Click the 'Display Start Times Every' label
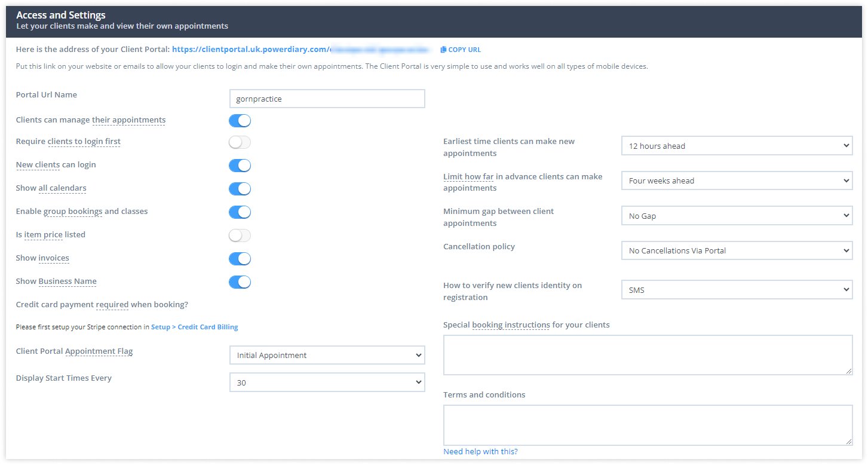Image resolution: width=868 pixels, height=465 pixels. [64, 378]
